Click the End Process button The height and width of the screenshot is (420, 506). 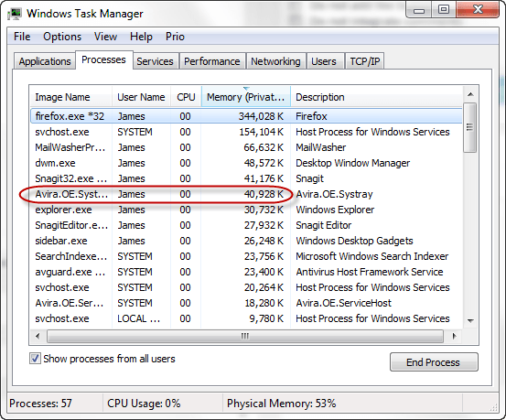[434, 361]
